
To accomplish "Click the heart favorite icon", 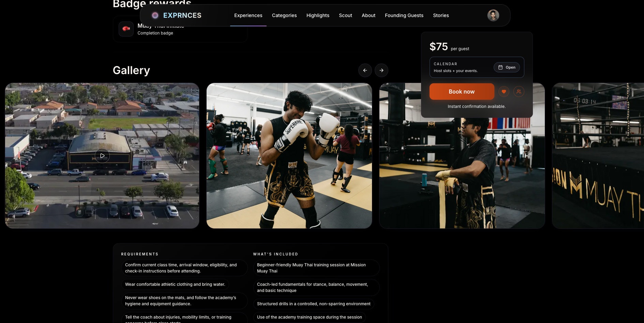I will (504, 92).
